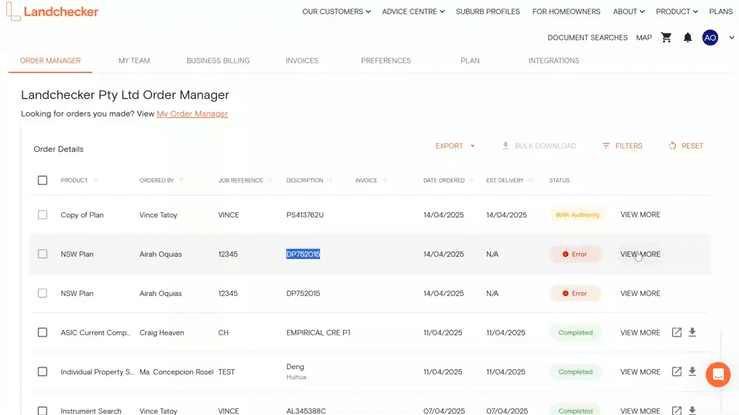The width and height of the screenshot is (739, 415).
Task: Open the Export dropdown
Action: click(455, 146)
